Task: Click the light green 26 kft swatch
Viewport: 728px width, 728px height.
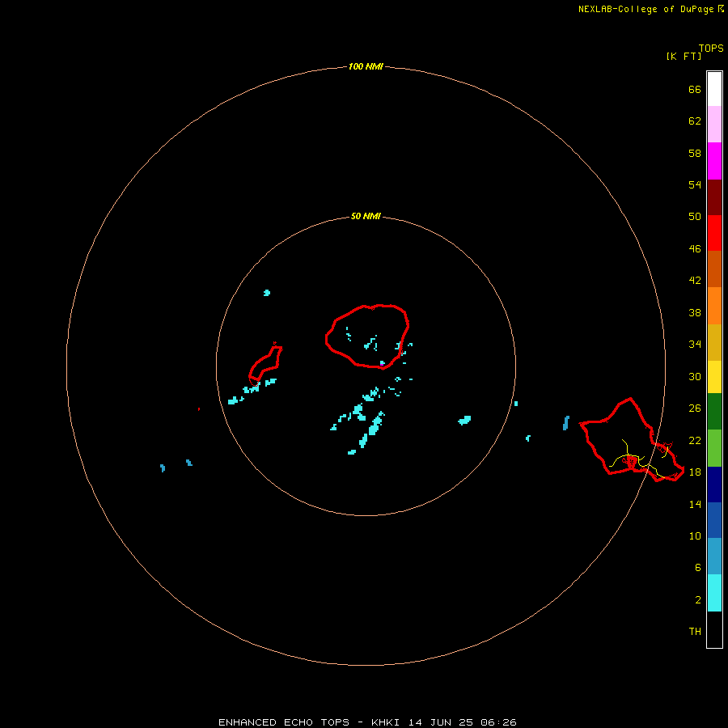Action: tap(714, 448)
